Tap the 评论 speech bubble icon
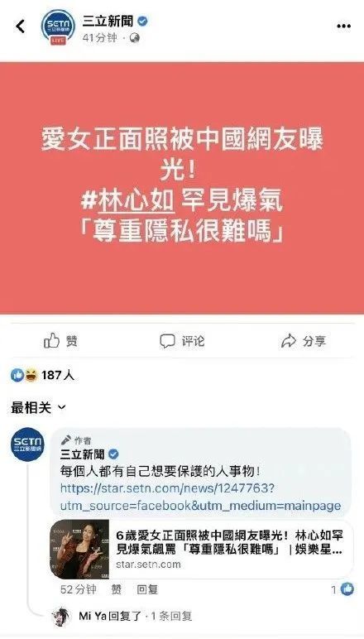364x639 pixels. coord(167,341)
